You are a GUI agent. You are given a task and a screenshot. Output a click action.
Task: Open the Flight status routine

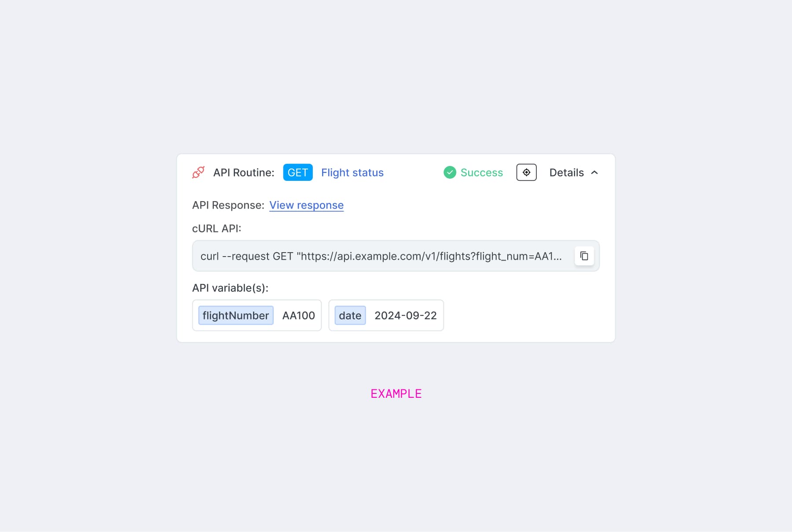click(352, 172)
